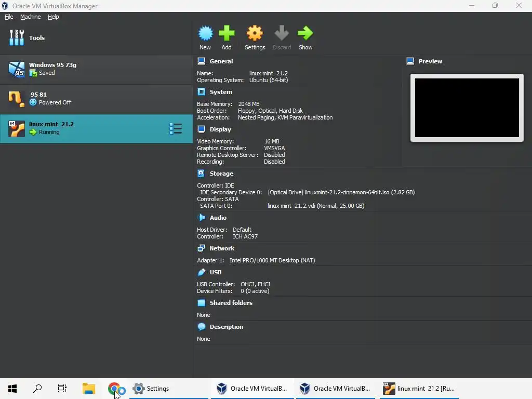Click the New virtual machine icon

pos(205,33)
